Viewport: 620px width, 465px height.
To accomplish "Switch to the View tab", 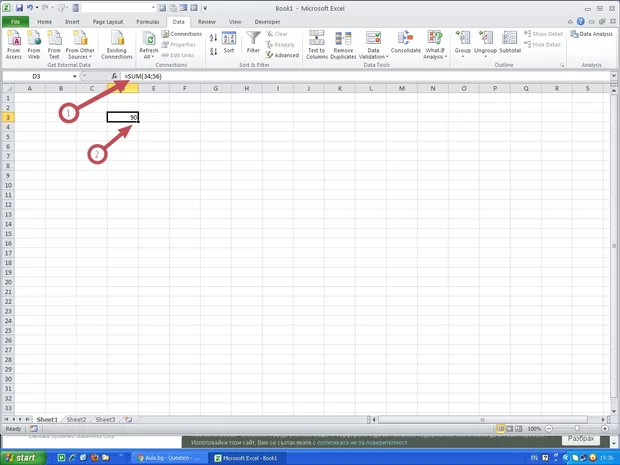I will point(235,22).
